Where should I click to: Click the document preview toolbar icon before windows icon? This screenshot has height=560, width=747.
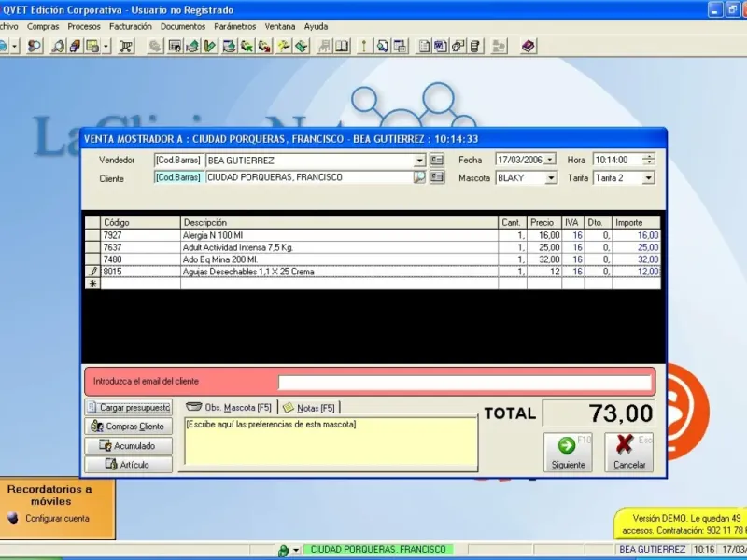383,46
